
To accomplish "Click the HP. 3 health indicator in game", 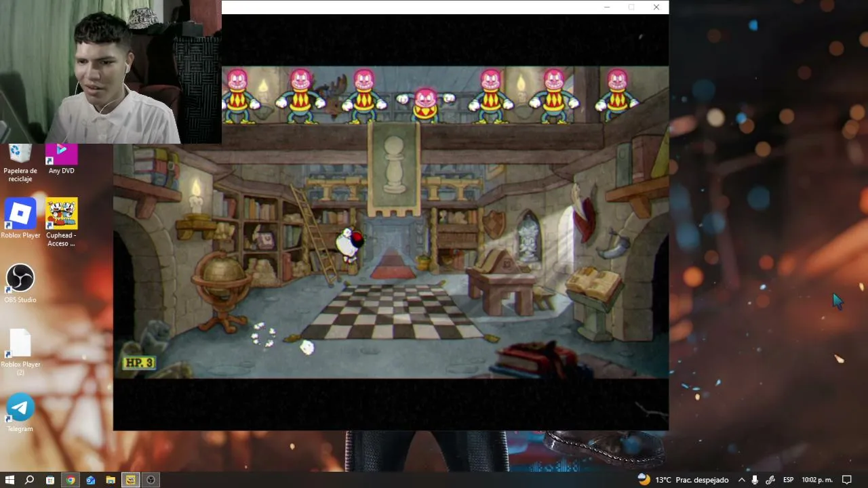I will pos(139,363).
